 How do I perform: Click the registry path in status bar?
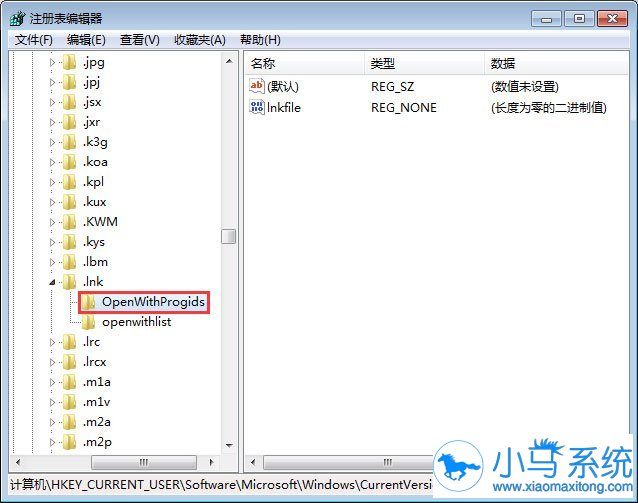[x=222, y=485]
